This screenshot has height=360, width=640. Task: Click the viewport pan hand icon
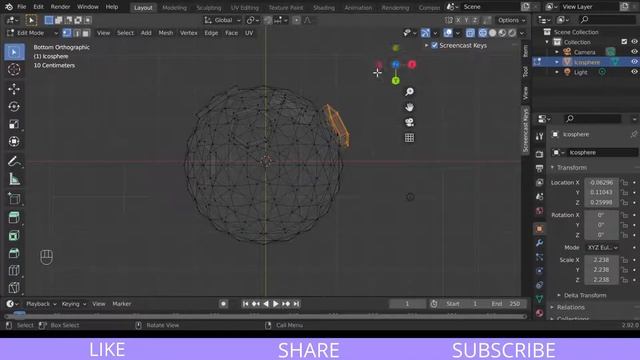409,107
